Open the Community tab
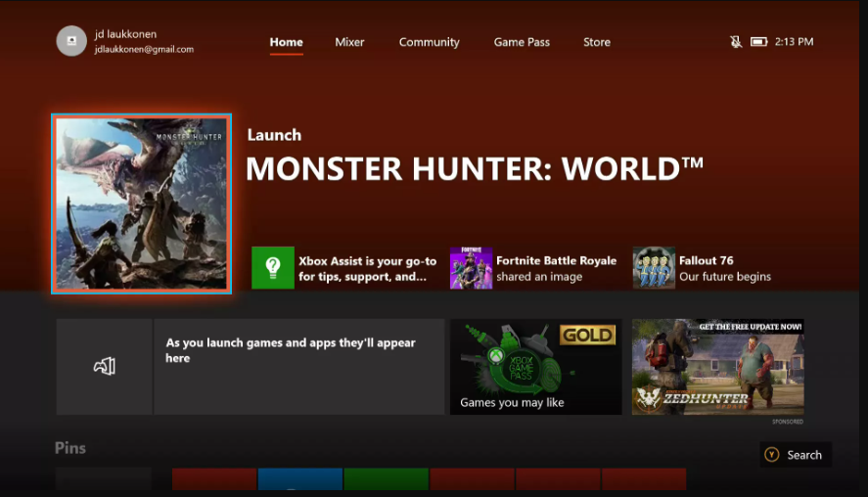This screenshot has width=868, height=497. point(429,42)
